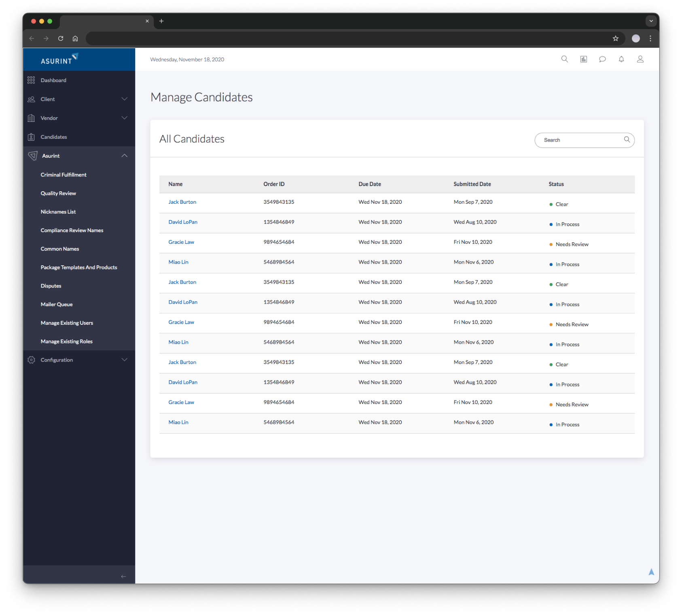Open the first Miao Lin candidate link

point(178,262)
